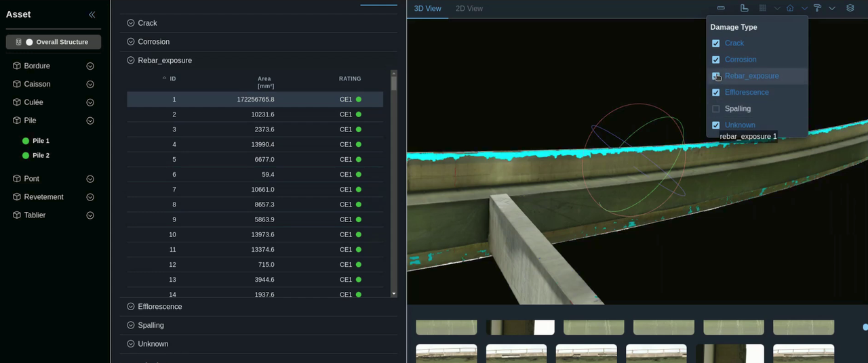The height and width of the screenshot is (363, 868).
Task: Click the cube icon beside Revetement
Action: pos(17,197)
